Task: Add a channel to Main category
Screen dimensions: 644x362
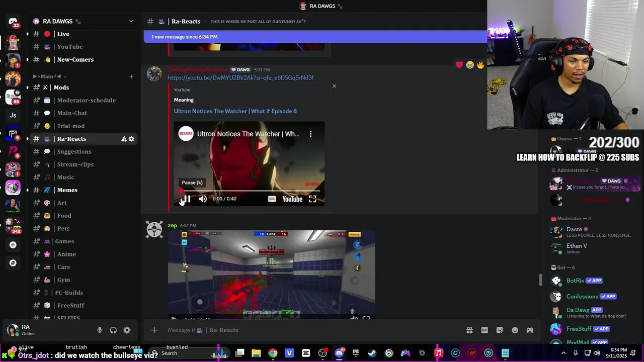Action: click(131, 76)
